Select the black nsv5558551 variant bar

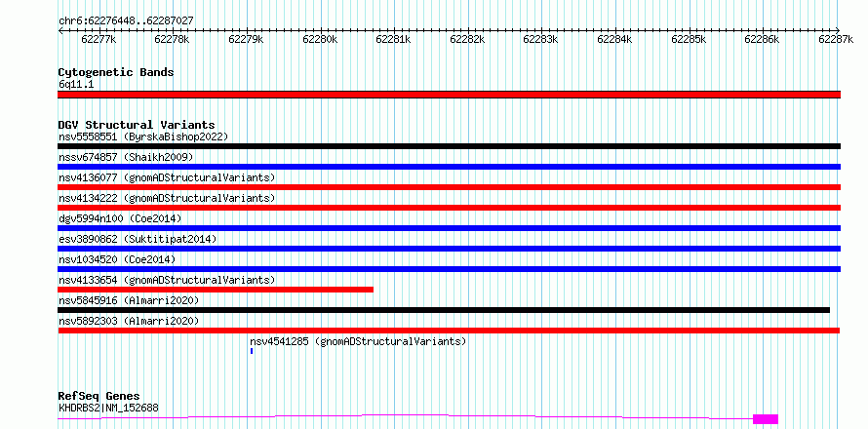450,146
